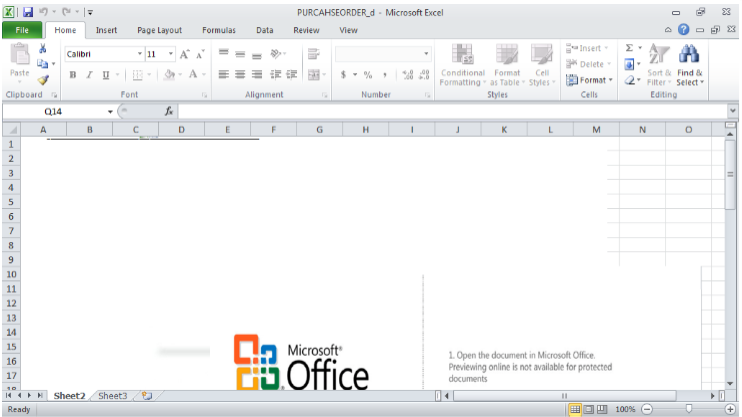The image size is (742, 417).
Task: Switch to the Data tab
Action: click(265, 30)
